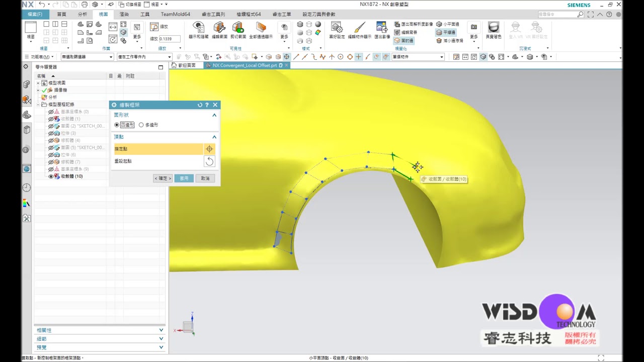Click the fullscreen toggle icon top right
644x362 pixels.
pos(591,15)
